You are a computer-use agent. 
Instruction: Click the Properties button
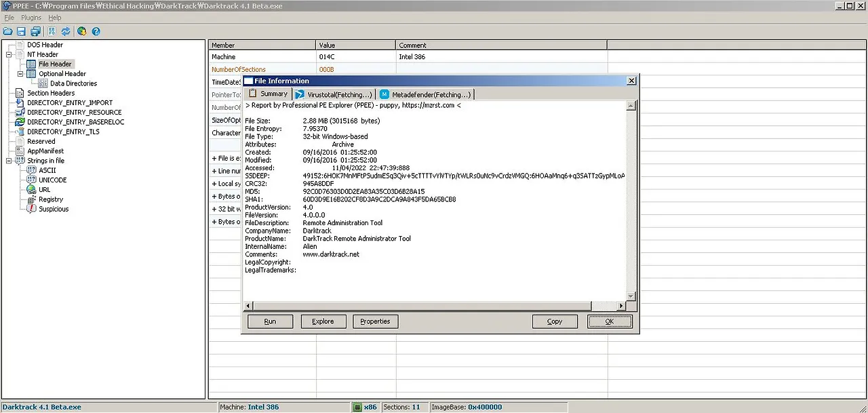[375, 321]
